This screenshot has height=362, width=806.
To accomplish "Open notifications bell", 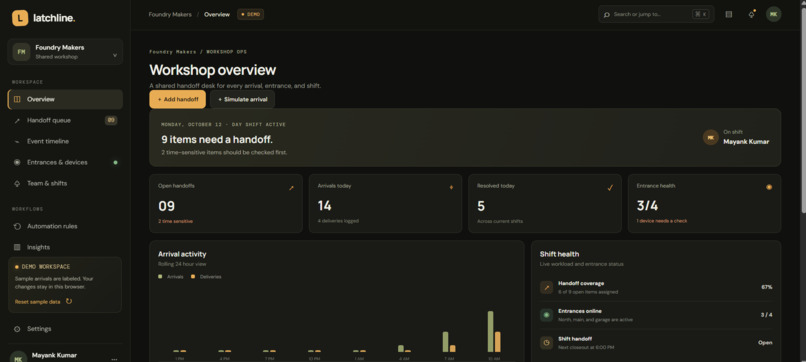I will [x=752, y=14].
